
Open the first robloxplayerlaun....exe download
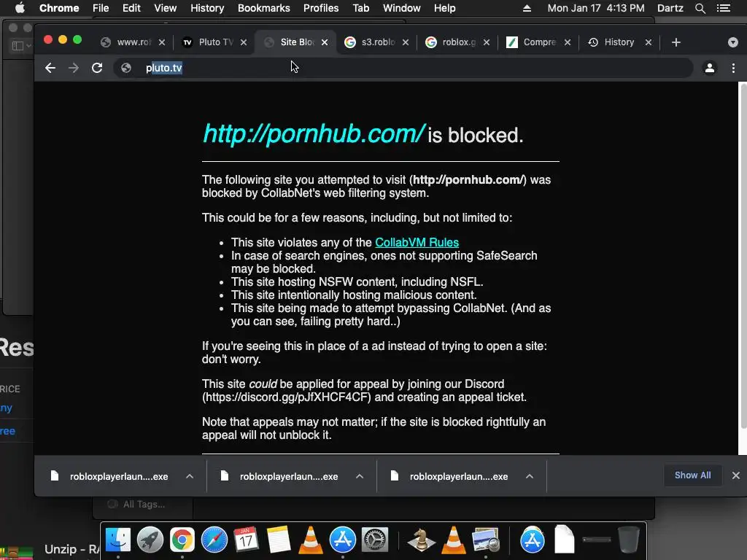(110, 476)
